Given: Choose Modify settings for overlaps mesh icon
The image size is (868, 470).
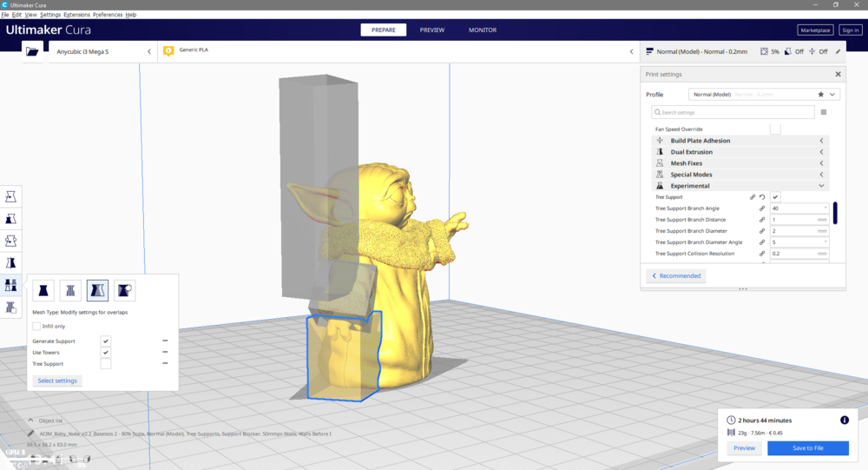Looking at the screenshot, I should coord(97,290).
